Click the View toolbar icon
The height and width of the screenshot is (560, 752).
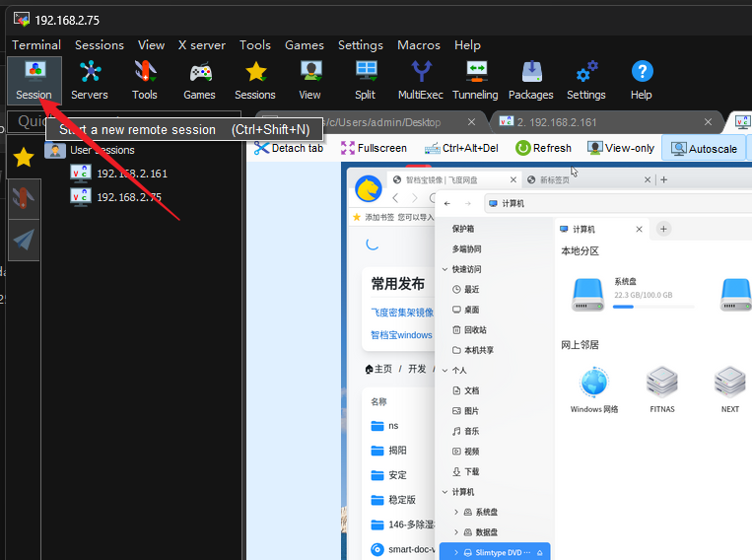pyautogui.click(x=310, y=80)
